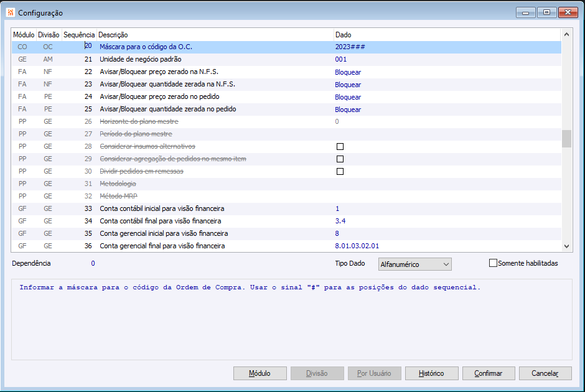Viewport: 585px width, 392px height.
Task: Click the 'AM' division cell
Action: click(48, 59)
